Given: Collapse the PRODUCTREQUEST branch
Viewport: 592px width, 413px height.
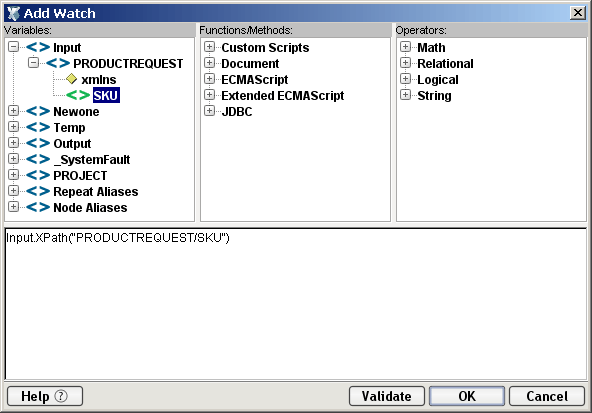Looking at the screenshot, I should coord(34,63).
